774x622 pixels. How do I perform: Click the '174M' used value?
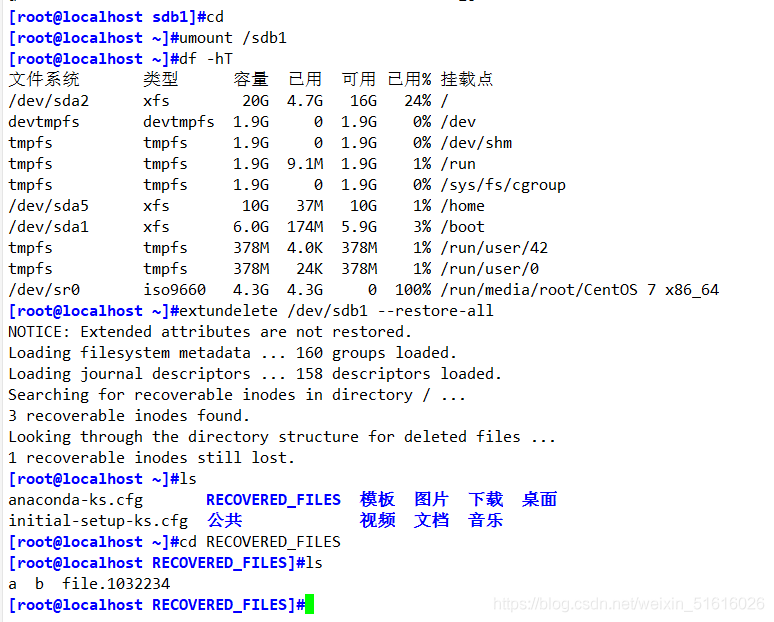305,227
